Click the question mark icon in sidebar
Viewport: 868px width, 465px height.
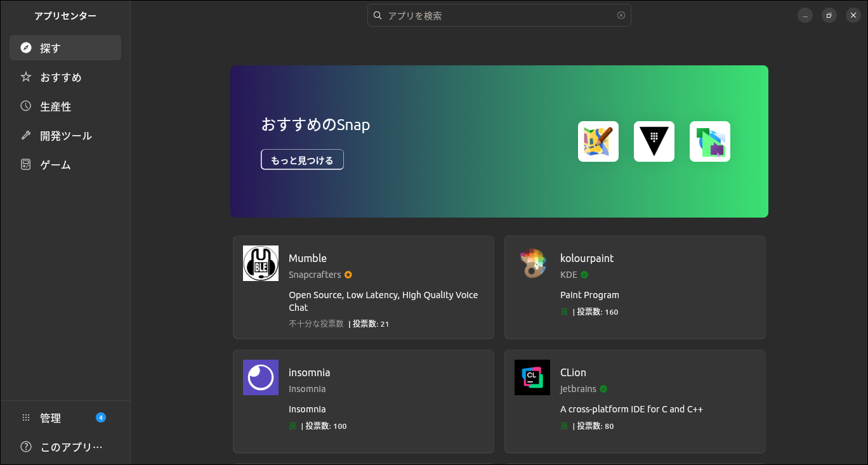(x=26, y=447)
